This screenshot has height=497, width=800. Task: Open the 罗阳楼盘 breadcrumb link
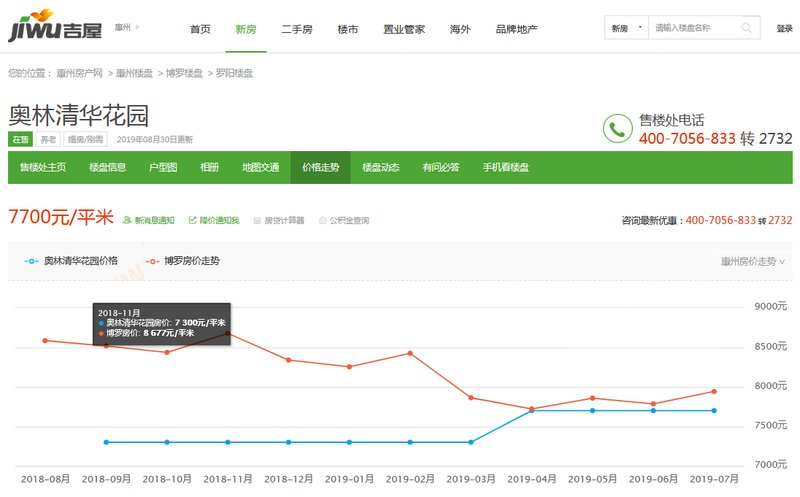(234, 73)
